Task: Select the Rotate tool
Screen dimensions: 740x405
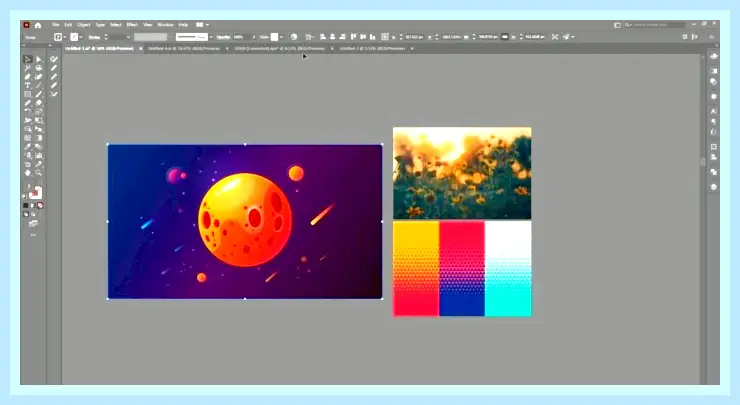Action: (28, 112)
